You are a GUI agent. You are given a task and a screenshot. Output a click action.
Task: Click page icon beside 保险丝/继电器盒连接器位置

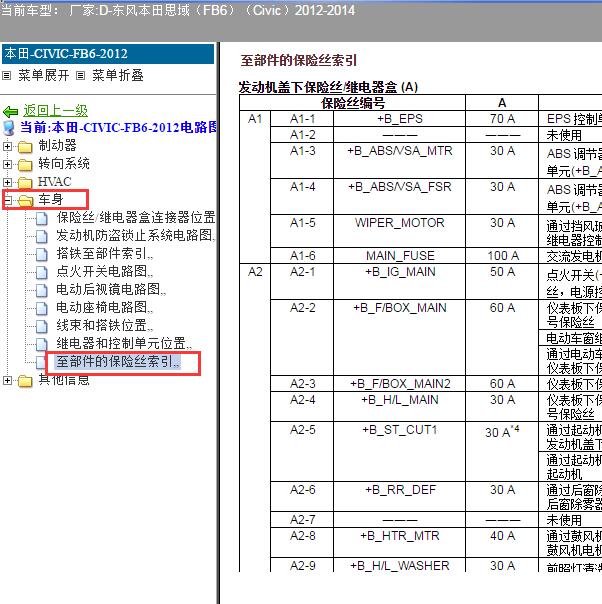pos(42,219)
